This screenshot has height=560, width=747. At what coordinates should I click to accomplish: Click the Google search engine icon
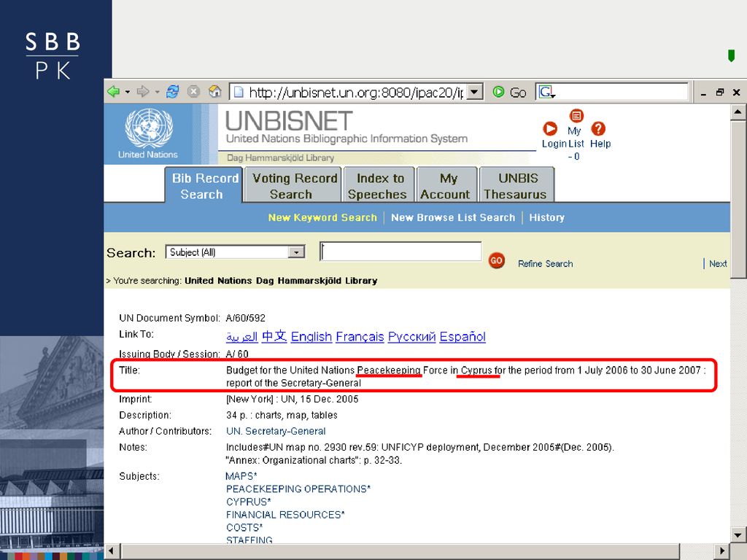546,91
